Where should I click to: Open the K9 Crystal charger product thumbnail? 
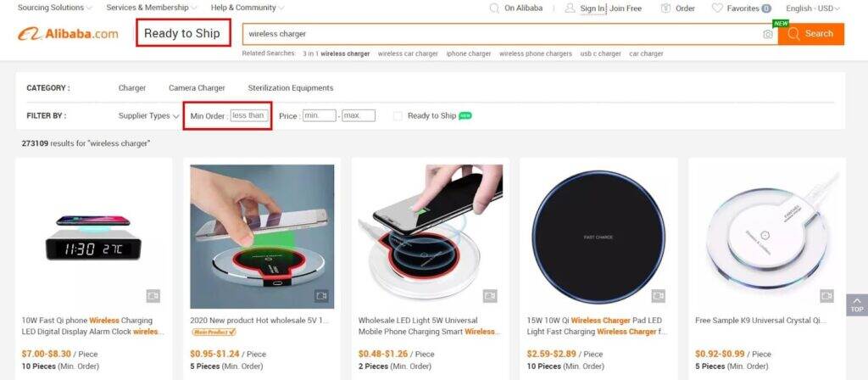click(x=767, y=237)
